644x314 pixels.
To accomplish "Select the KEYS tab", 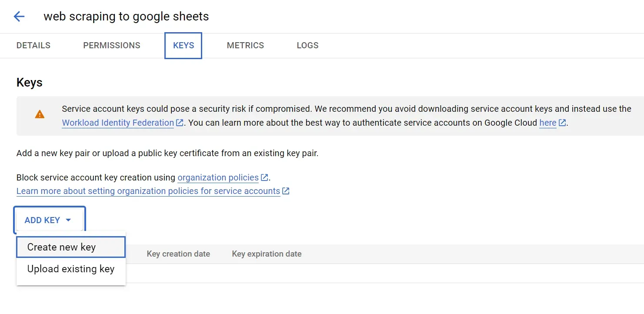I will point(184,45).
